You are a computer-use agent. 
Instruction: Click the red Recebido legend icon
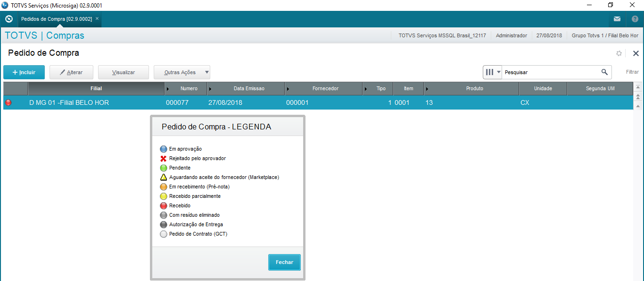pos(164,205)
